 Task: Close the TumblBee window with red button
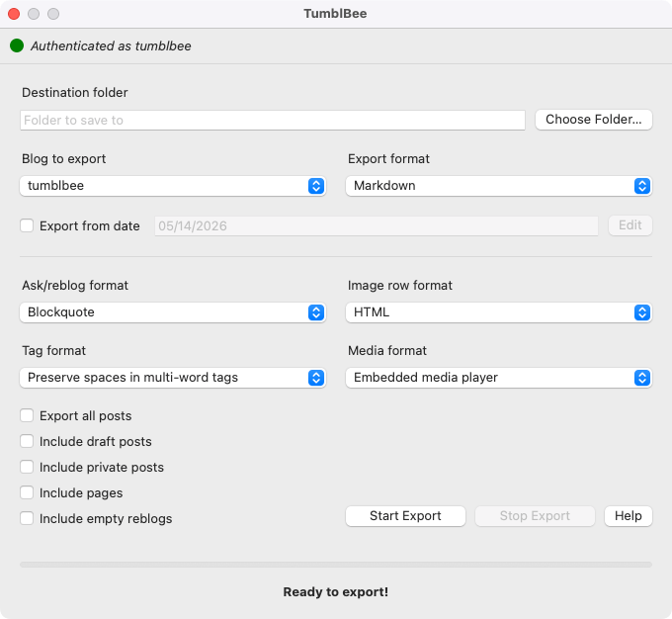tap(14, 14)
